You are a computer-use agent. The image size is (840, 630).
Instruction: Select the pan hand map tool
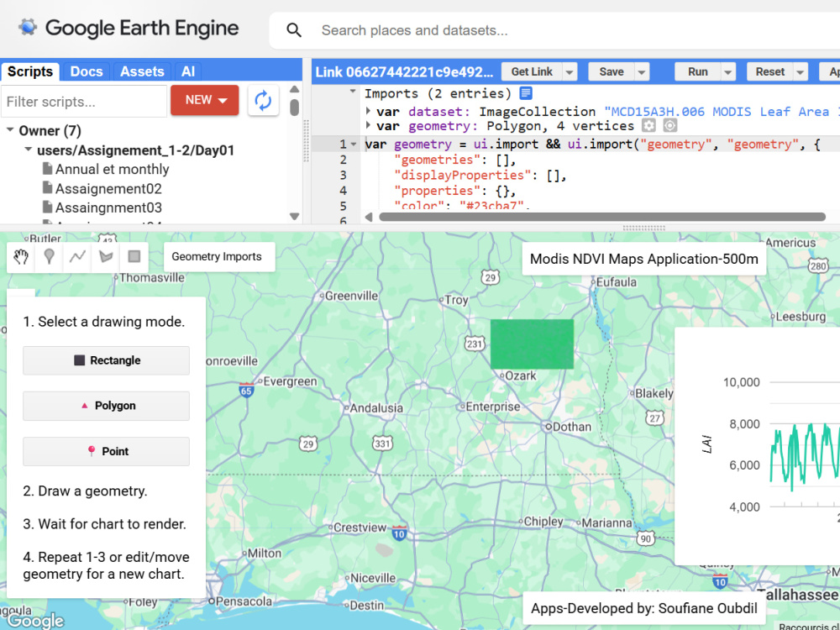point(21,256)
